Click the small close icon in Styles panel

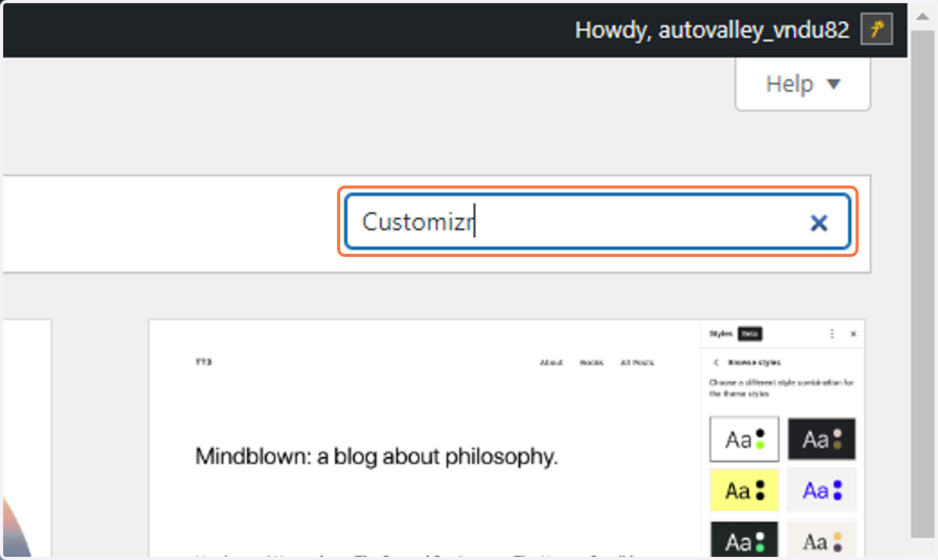coord(853,334)
